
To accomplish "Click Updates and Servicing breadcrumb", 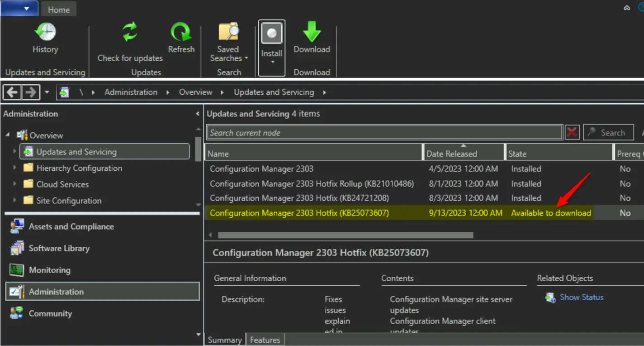I will (x=274, y=92).
